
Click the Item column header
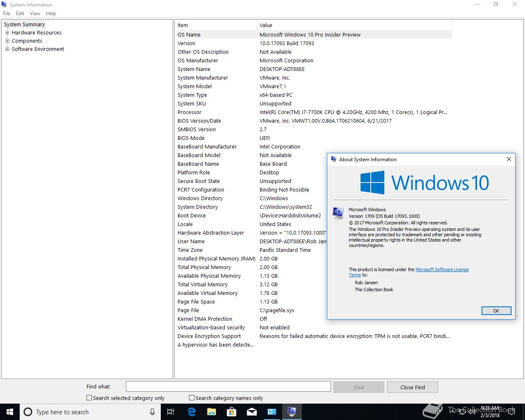217,25
